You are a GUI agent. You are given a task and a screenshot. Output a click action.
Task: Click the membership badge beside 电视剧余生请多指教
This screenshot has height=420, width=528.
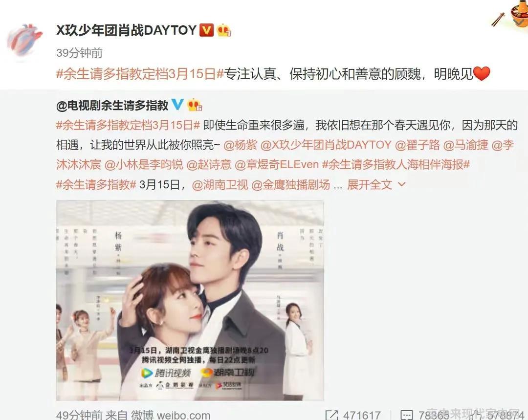pos(195,105)
